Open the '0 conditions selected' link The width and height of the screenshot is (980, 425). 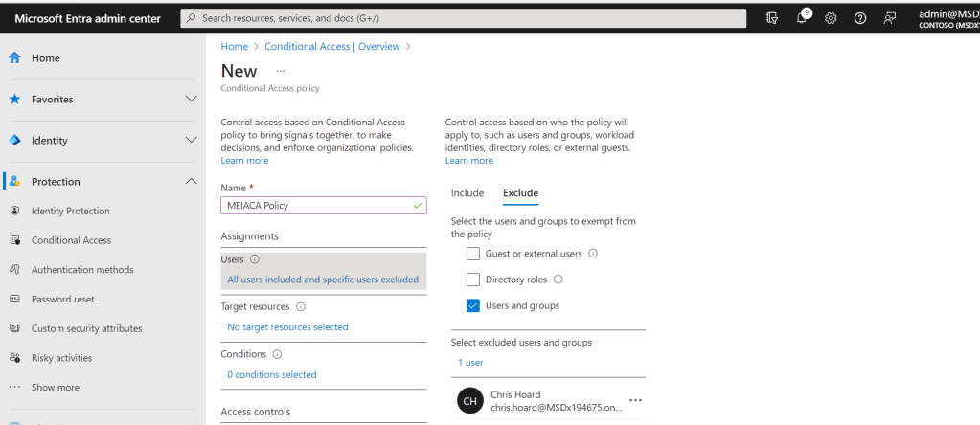(271, 375)
